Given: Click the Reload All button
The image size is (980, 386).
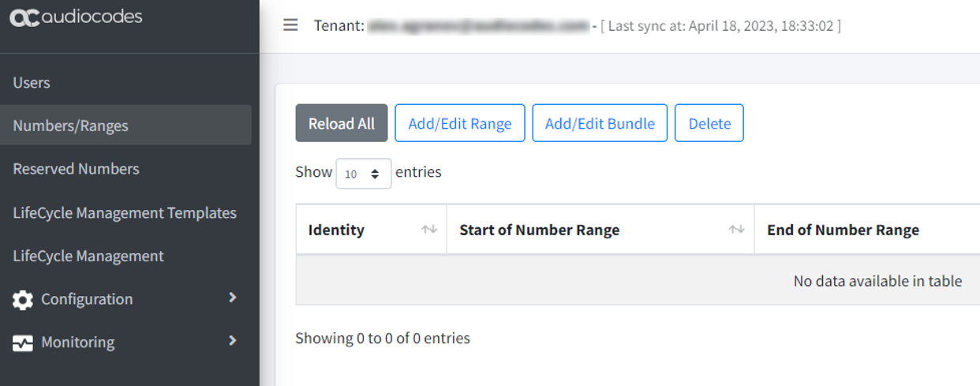Looking at the screenshot, I should pyautogui.click(x=342, y=123).
